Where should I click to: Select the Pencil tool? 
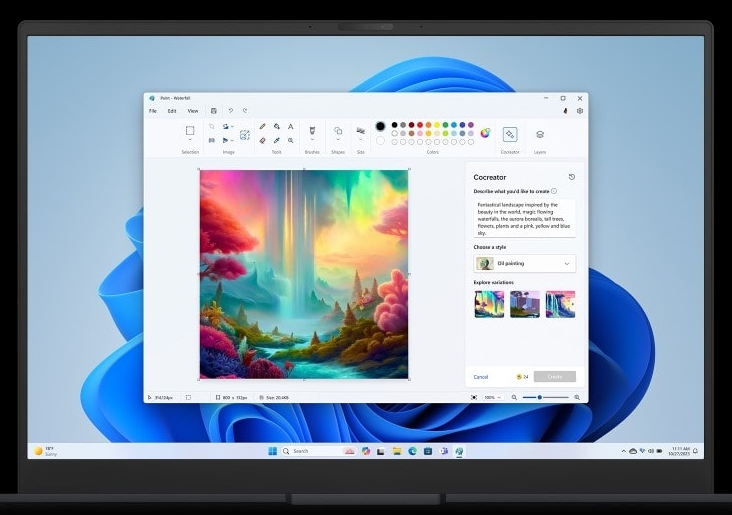click(262, 127)
